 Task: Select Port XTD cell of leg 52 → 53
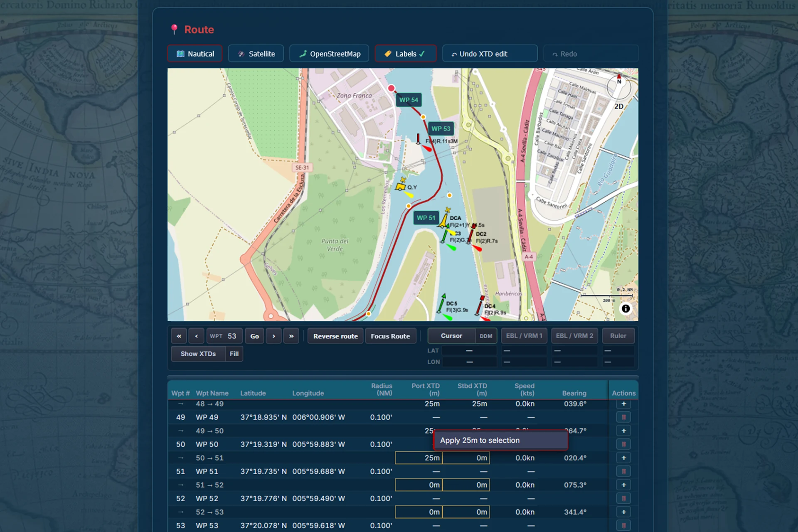pos(419,512)
